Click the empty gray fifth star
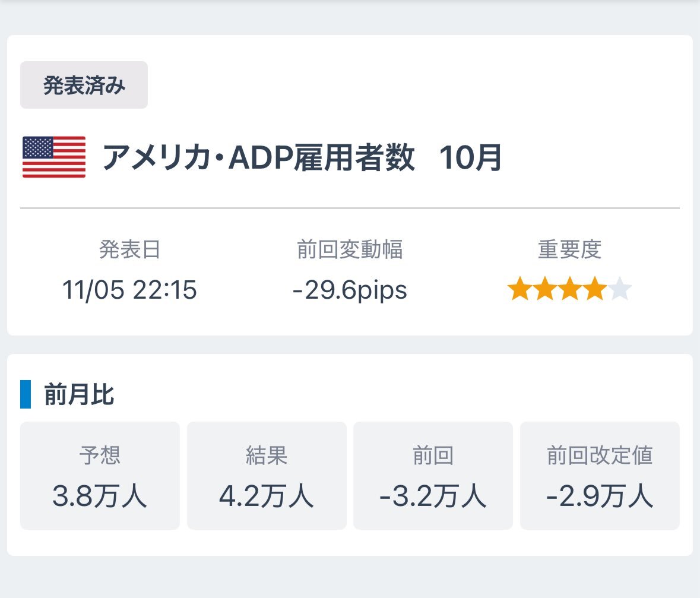This screenshot has width=700, height=598. [619, 290]
